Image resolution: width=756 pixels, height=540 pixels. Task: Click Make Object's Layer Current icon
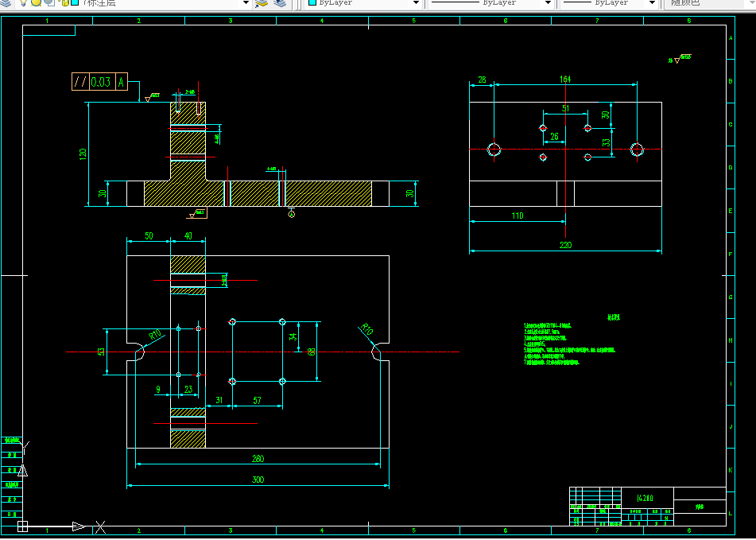pyautogui.click(x=262, y=3)
